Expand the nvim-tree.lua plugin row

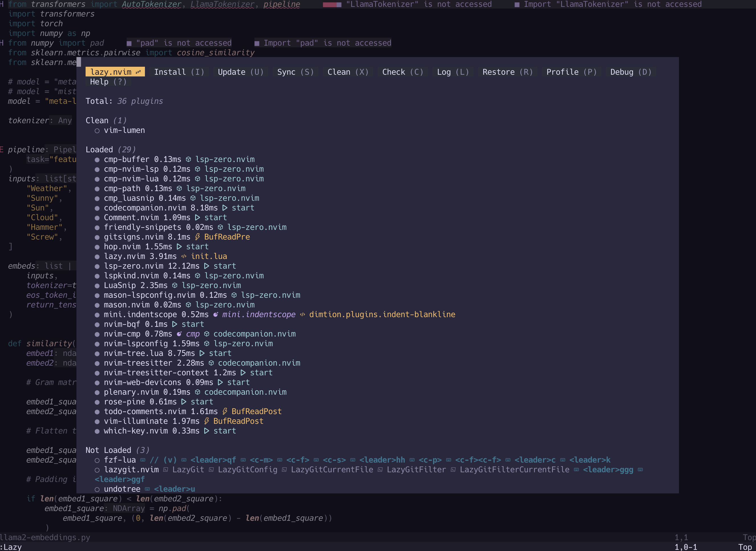pos(163,353)
